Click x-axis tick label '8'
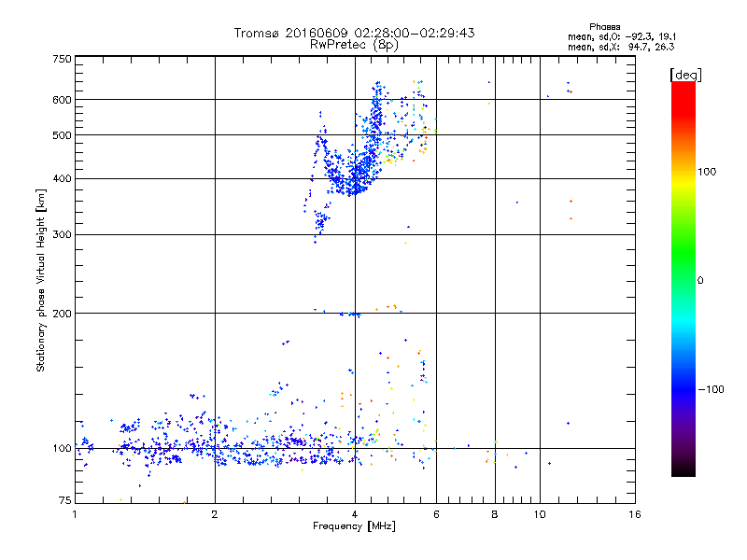This screenshot has width=747, height=560. click(495, 514)
